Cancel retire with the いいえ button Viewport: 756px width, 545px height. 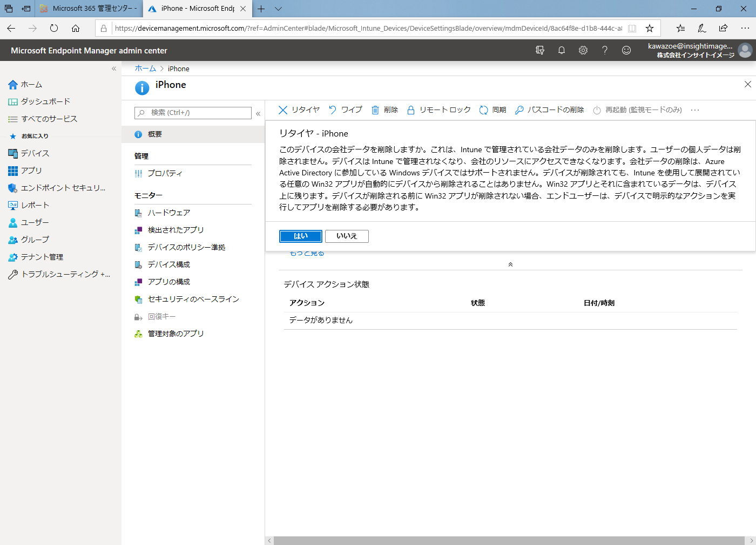347,236
